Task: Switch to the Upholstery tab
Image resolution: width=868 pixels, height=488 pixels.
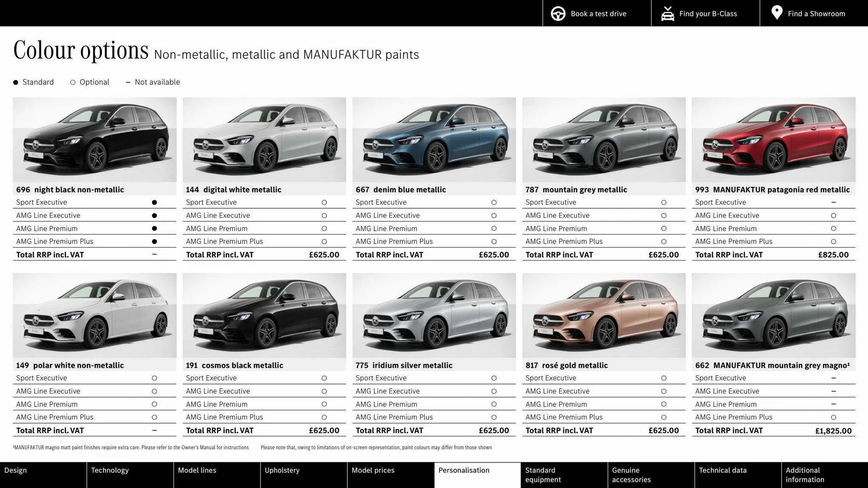Action: [282, 470]
